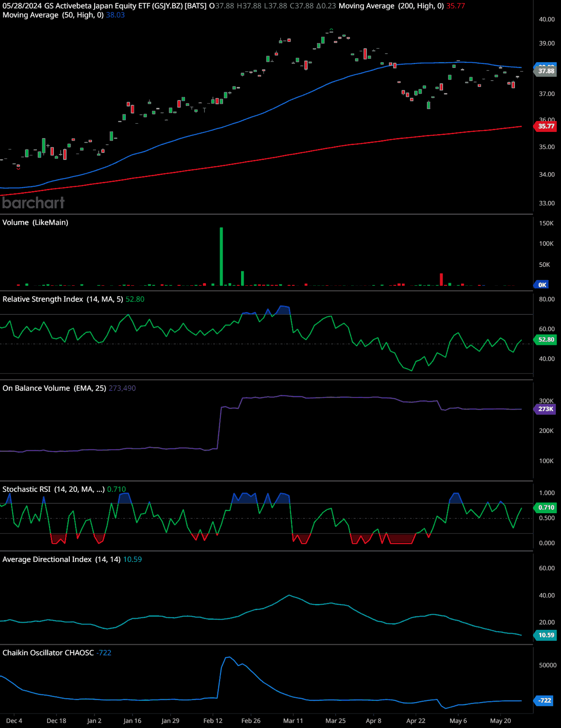
Task: Click the 0.710 Stochastic RSI axis tag
Action: tap(546, 508)
